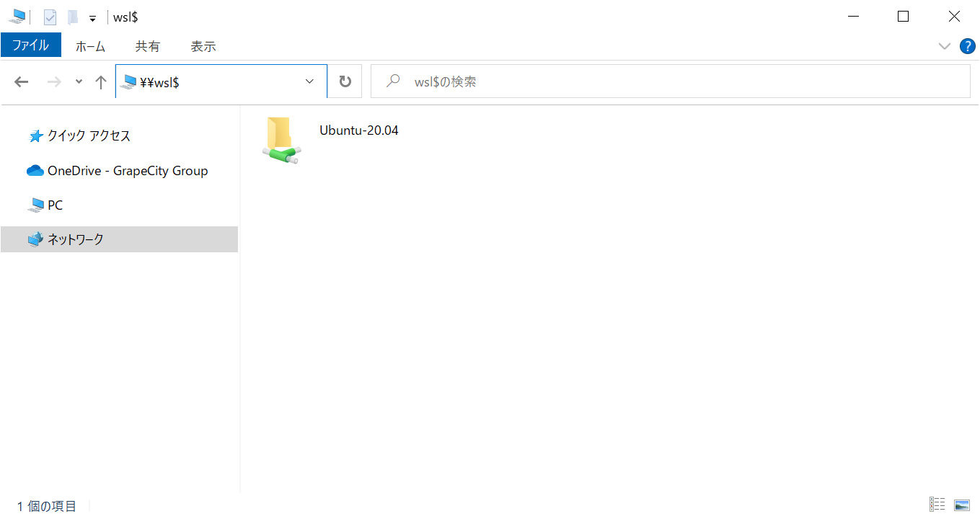Image resolution: width=980 pixels, height=519 pixels.
Task: Click the window system icon in title bar
Action: [17, 17]
